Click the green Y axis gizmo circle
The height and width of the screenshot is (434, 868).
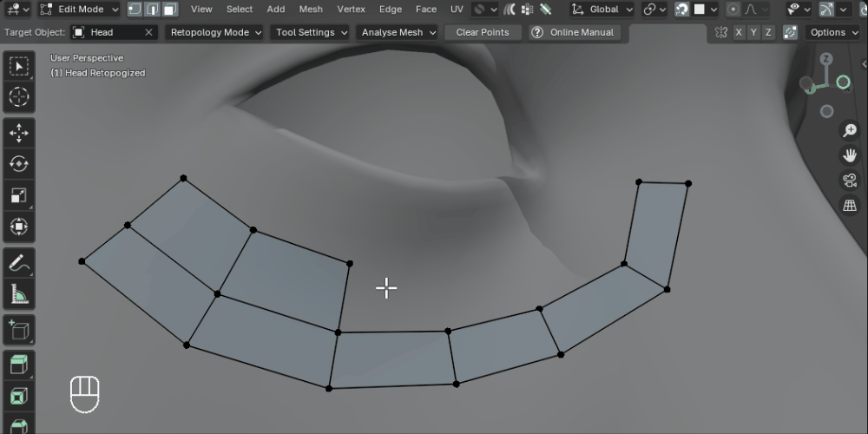(843, 82)
